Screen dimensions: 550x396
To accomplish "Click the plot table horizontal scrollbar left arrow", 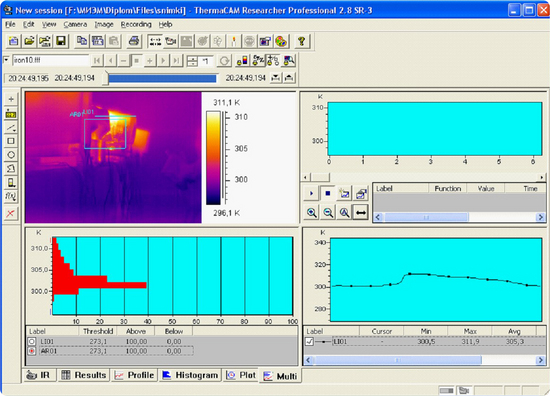I will click(377, 217).
